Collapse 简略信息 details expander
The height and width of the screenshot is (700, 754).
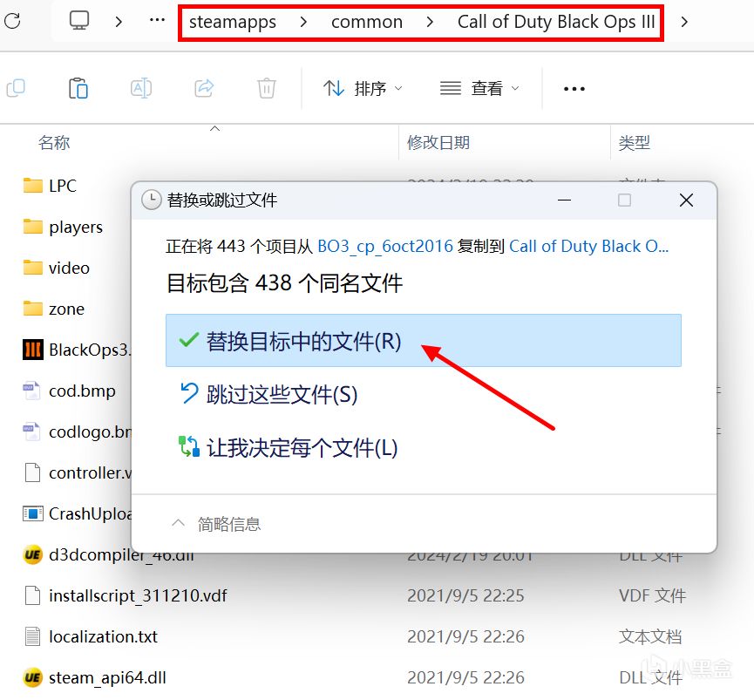[216, 524]
